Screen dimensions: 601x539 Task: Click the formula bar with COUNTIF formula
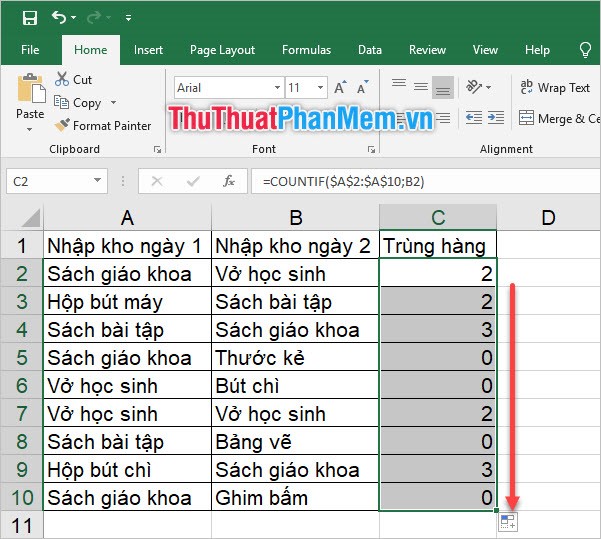click(x=426, y=181)
